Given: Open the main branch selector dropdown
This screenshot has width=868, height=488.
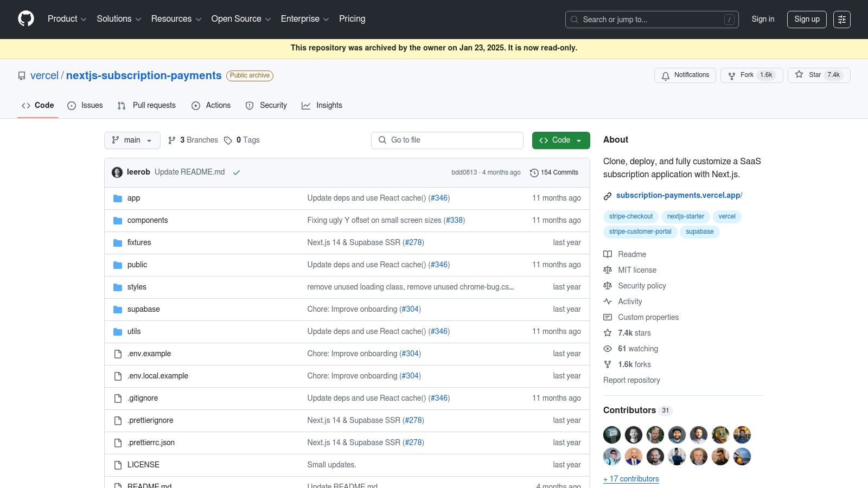Looking at the screenshot, I should pyautogui.click(x=132, y=140).
